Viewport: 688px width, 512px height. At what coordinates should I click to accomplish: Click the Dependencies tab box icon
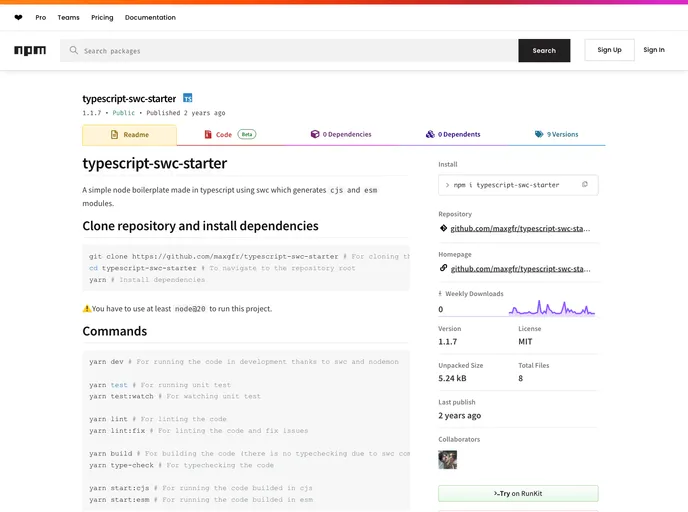tap(315, 134)
